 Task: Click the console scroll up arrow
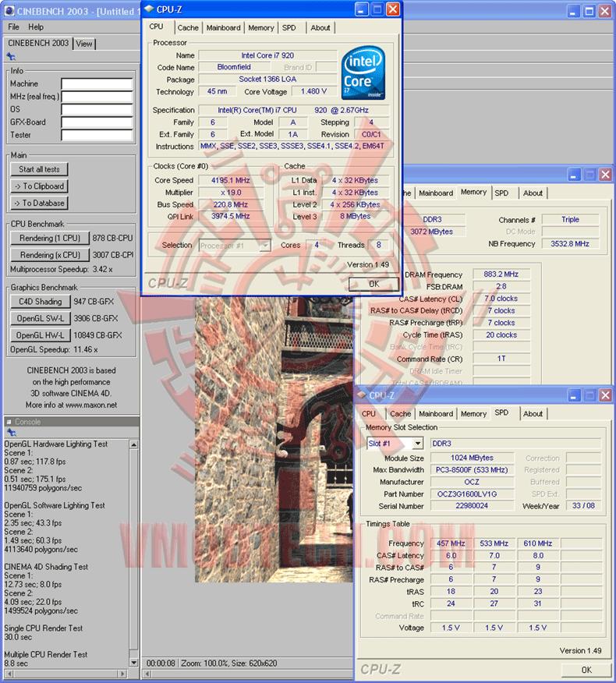(134, 444)
